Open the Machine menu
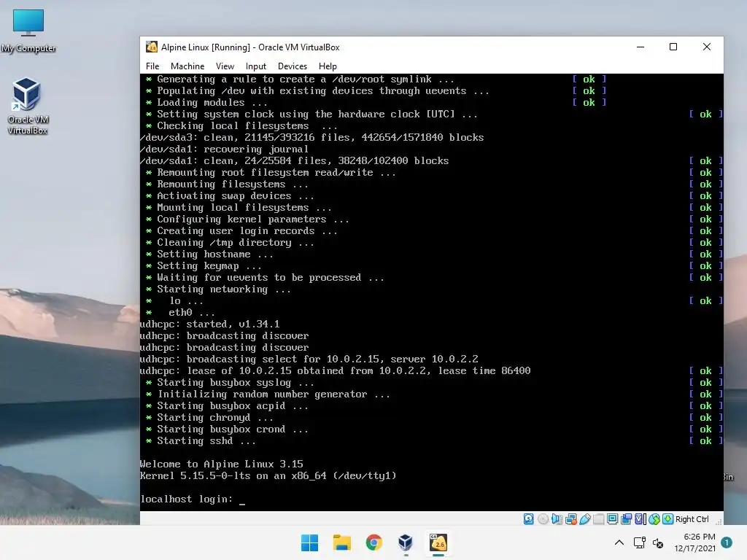The image size is (747, 560). point(187,66)
